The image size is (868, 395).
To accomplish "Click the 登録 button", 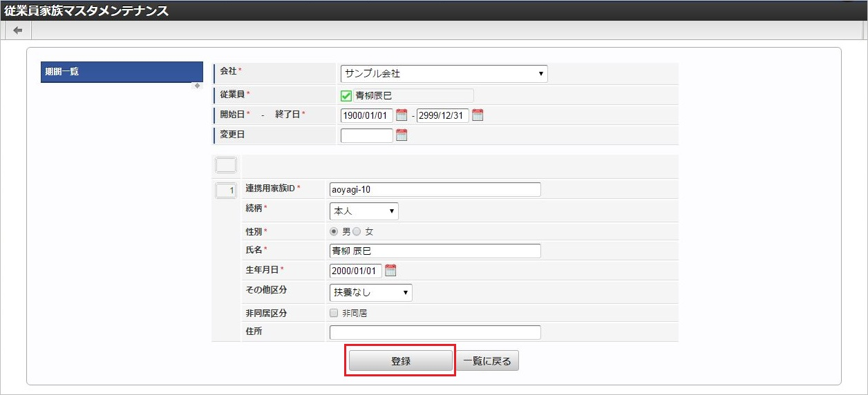I will [x=401, y=360].
